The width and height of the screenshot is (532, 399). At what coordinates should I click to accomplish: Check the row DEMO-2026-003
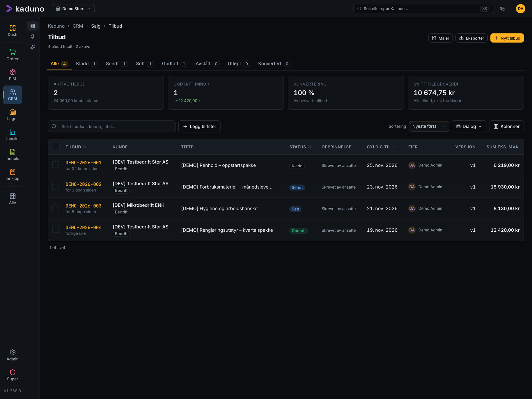56,208
